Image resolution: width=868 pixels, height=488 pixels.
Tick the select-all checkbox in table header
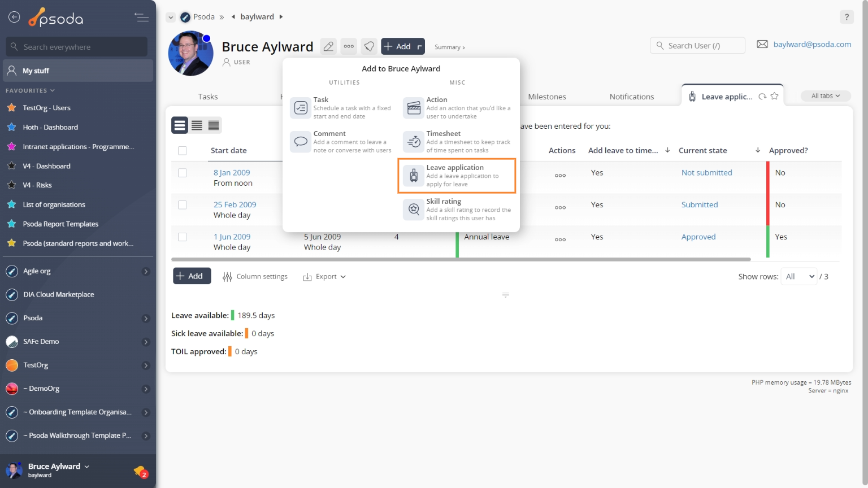click(182, 150)
